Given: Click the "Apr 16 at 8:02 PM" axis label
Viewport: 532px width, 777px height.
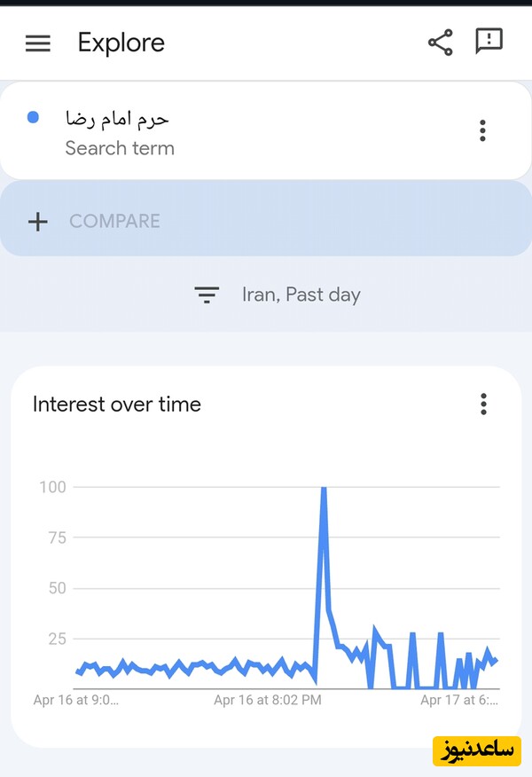Looking at the screenshot, I should click(x=268, y=700).
